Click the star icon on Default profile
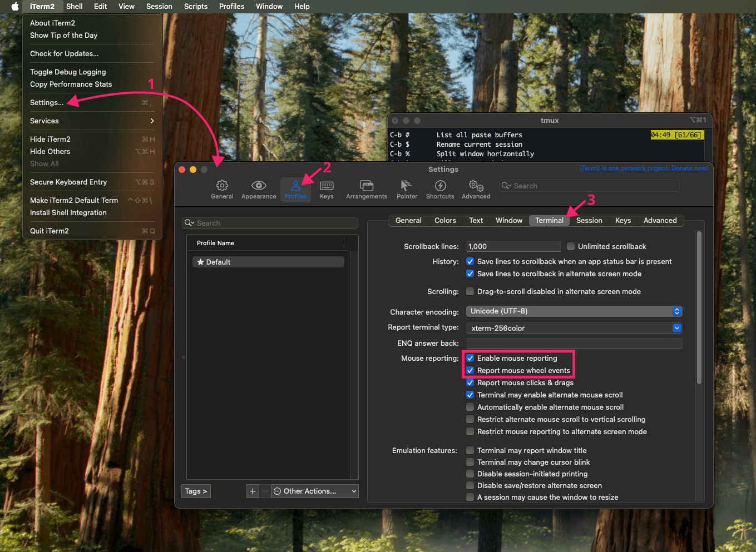The image size is (756, 552). point(200,262)
